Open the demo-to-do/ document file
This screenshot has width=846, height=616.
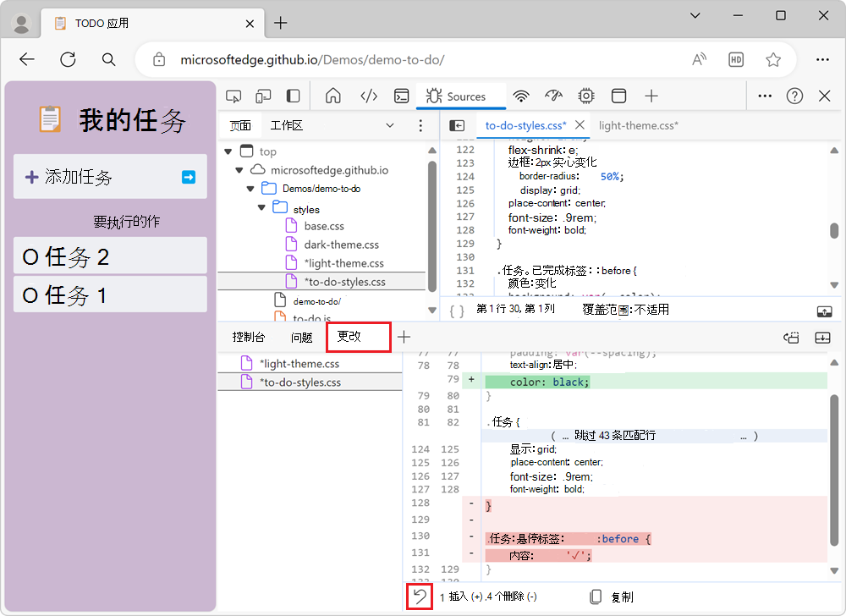point(316,301)
